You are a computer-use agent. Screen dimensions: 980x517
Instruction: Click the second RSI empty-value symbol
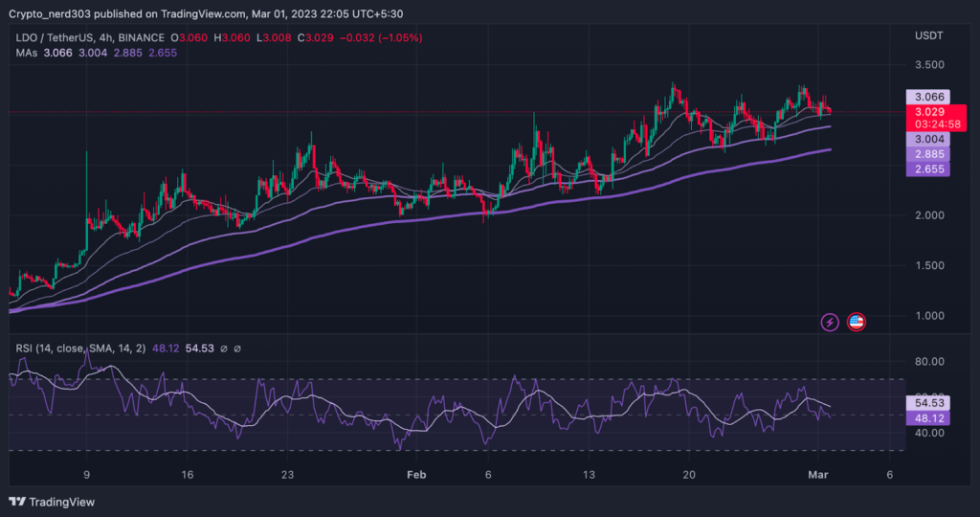coord(237,348)
